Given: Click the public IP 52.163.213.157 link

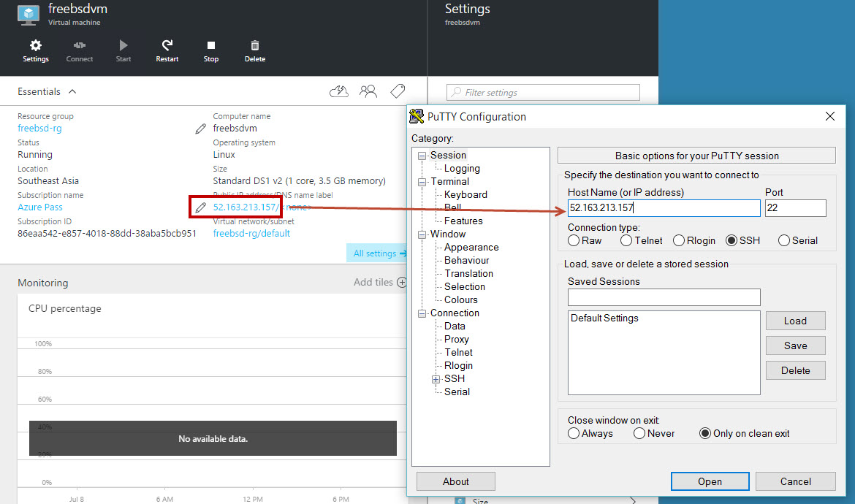Looking at the screenshot, I should pyautogui.click(x=245, y=207).
